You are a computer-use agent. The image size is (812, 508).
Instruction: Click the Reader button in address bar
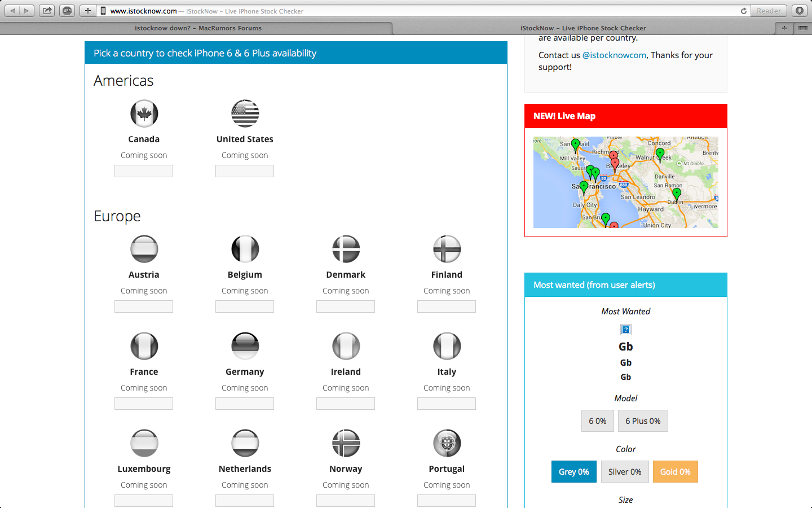[769, 11]
